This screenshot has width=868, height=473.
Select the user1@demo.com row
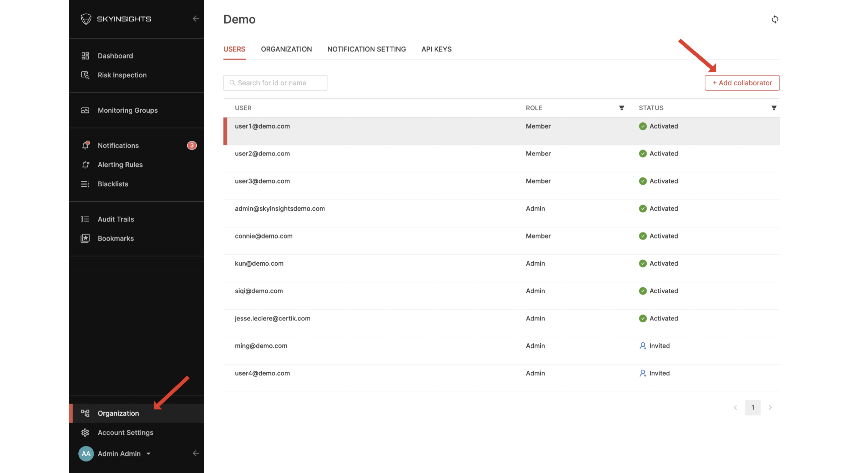pos(501,131)
